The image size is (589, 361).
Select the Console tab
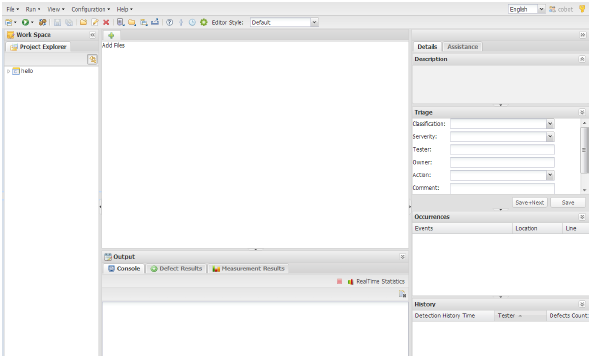coord(124,269)
